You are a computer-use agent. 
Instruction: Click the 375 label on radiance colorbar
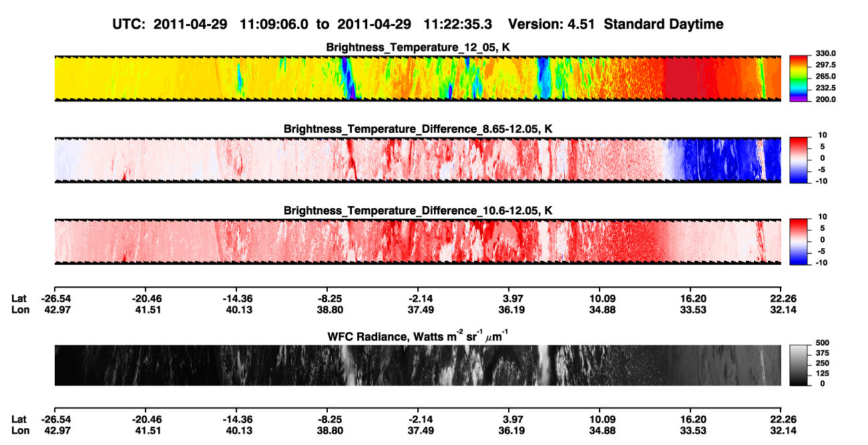[x=821, y=353]
